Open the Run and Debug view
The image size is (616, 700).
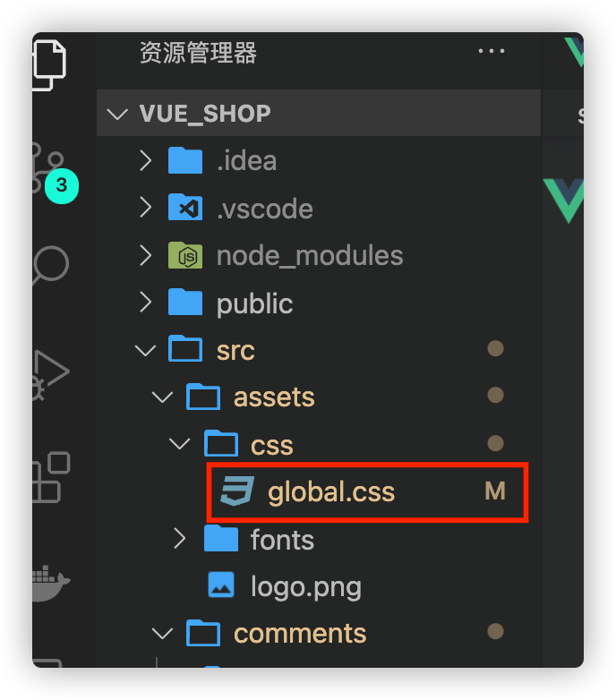pos(50,375)
